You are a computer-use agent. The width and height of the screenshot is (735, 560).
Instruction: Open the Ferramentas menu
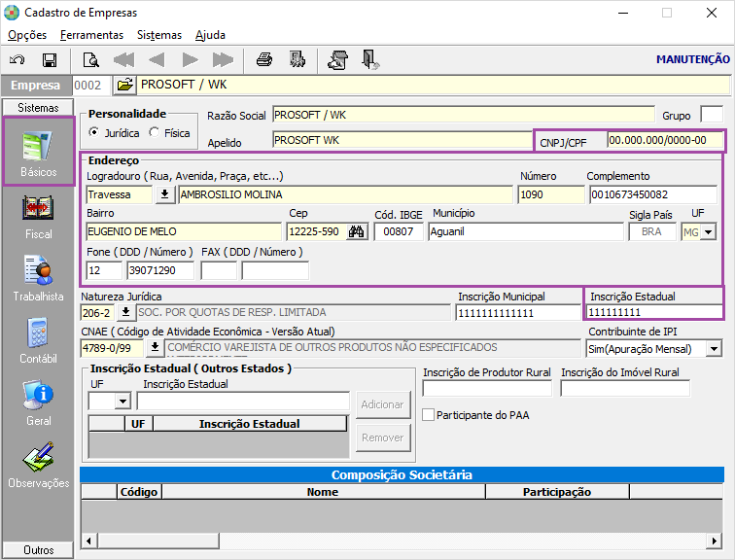(x=91, y=35)
